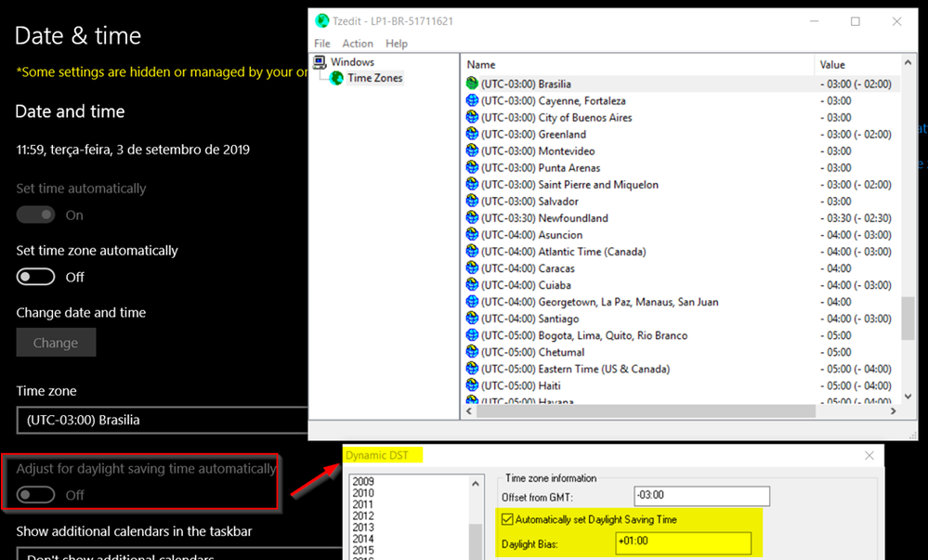Click the Change date and time button
Viewport: 928px width, 560px height.
point(56,343)
